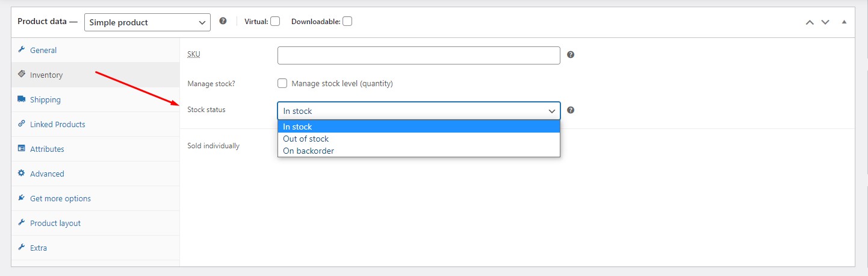868x276 pixels.
Task: Click the help icon beside Stock status
Action: pyautogui.click(x=571, y=110)
